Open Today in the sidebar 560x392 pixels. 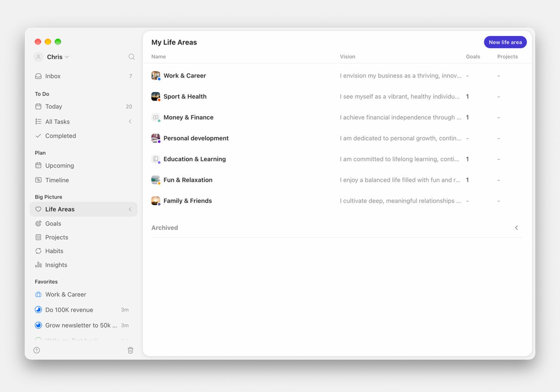point(83,107)
